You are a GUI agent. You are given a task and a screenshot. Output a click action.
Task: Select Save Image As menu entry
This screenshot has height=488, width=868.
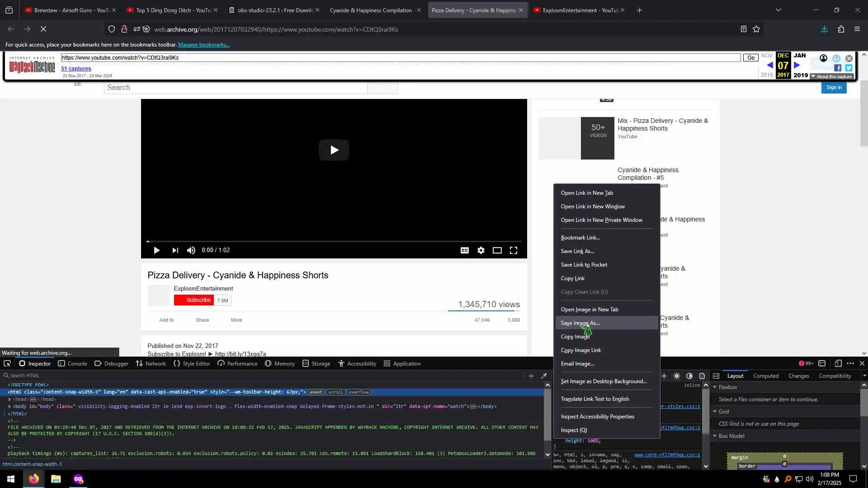coord(580,323)
